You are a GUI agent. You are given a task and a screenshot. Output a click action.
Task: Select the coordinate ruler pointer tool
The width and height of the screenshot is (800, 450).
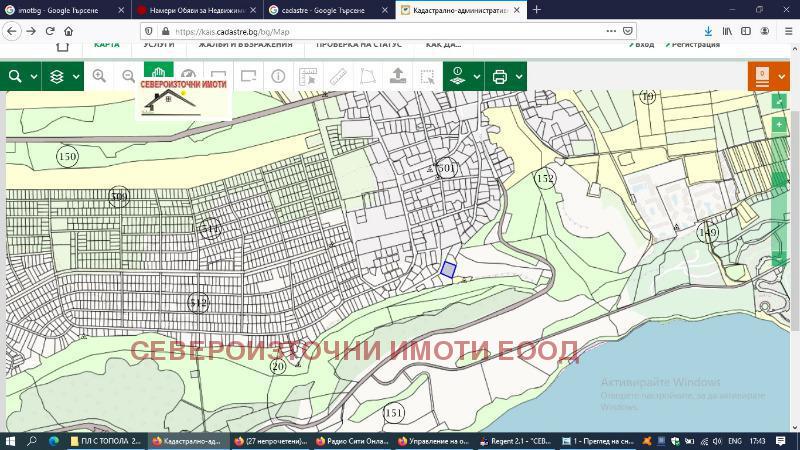pos(308,76)
